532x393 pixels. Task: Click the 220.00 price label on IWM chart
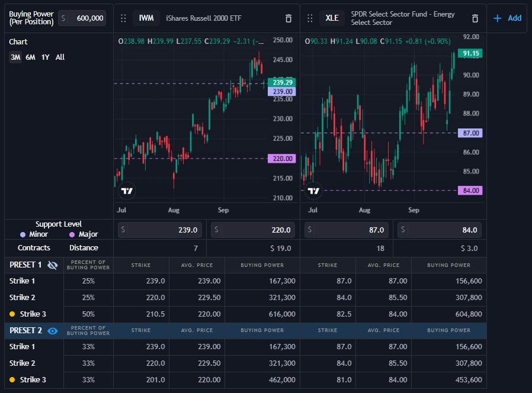[x=281, y=159]
